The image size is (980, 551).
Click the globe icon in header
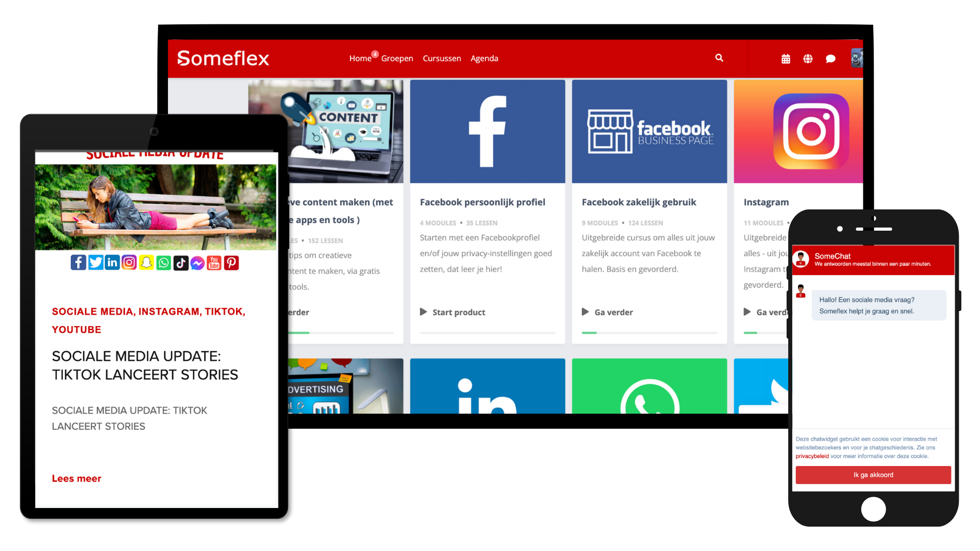[x=808, y=59]
